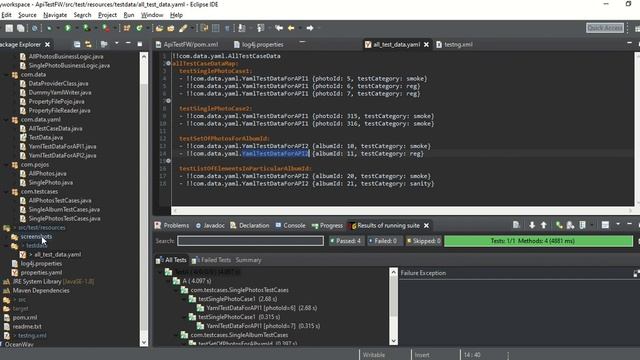Click the rerun last test green icon
Screen dimensions: 640x360
coord(558,225)
